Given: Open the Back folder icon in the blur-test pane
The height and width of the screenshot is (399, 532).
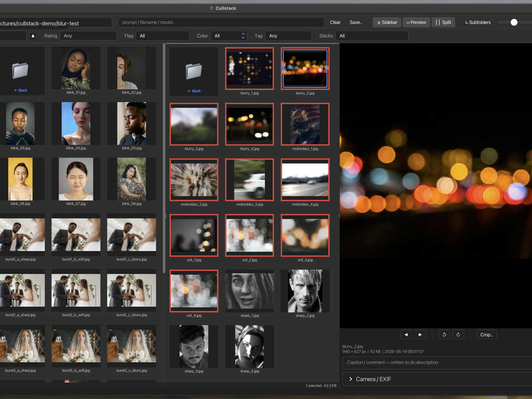Looking at the screenshot, I should [194, 70].
